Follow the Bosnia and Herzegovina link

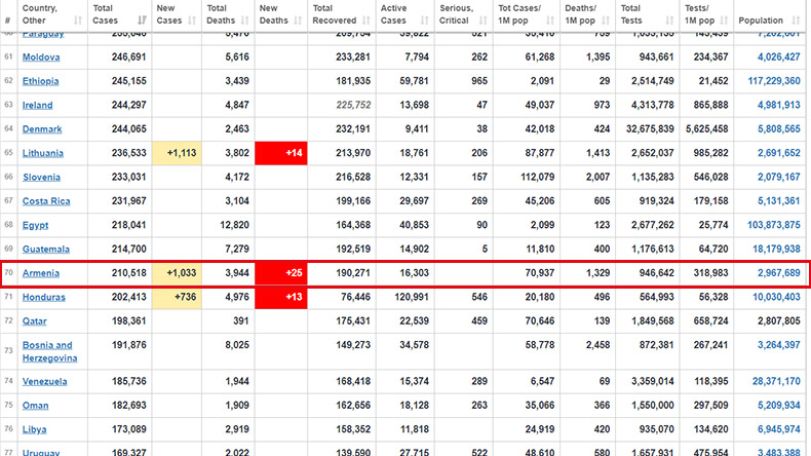coord(50,352)
